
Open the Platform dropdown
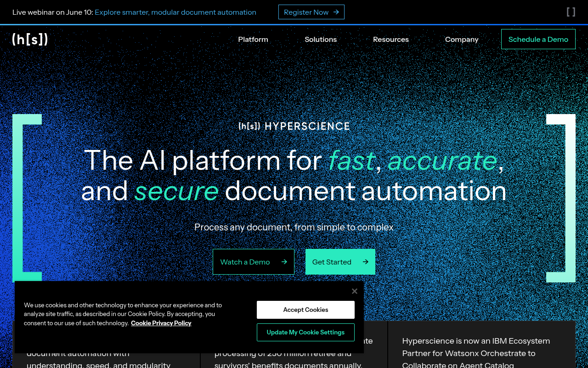[x=253, y=39]
